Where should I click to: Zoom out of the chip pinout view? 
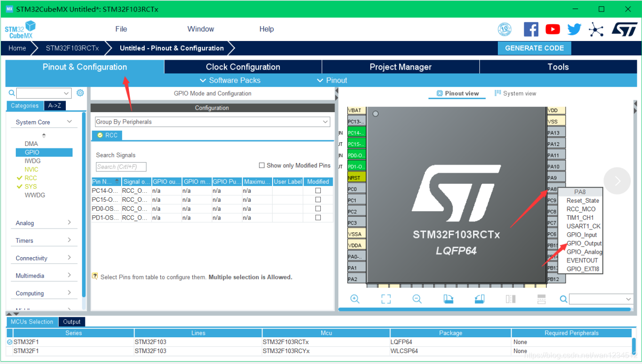pos(417,299)
